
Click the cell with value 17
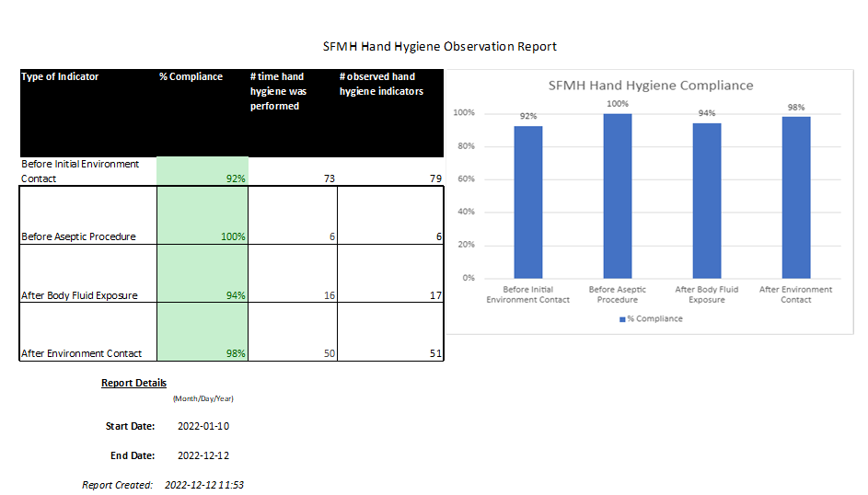(x=390, y=273)
